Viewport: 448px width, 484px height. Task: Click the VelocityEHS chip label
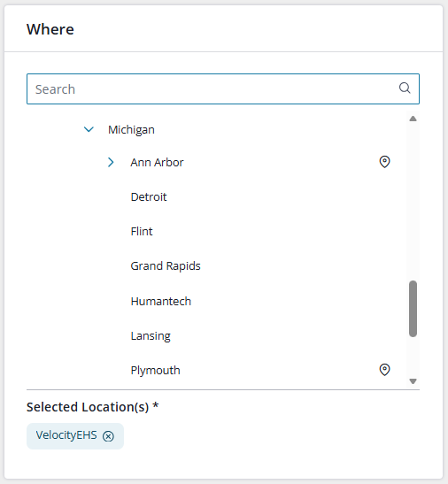[x=66, y=435]
